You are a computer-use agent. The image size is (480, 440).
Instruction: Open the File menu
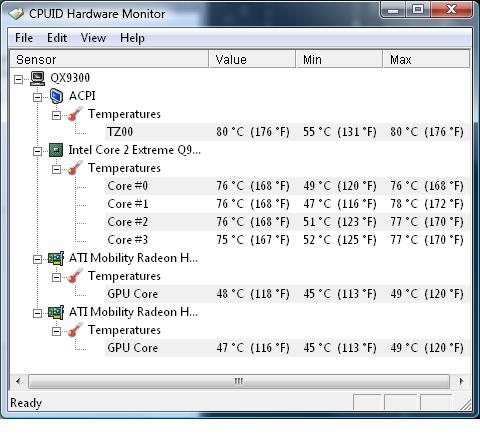click(x=24, y=38)
